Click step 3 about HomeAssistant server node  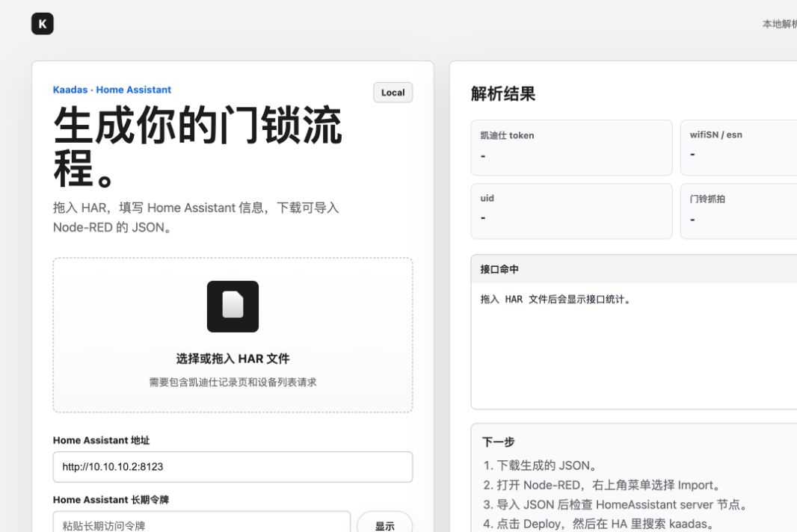[615, 504]
